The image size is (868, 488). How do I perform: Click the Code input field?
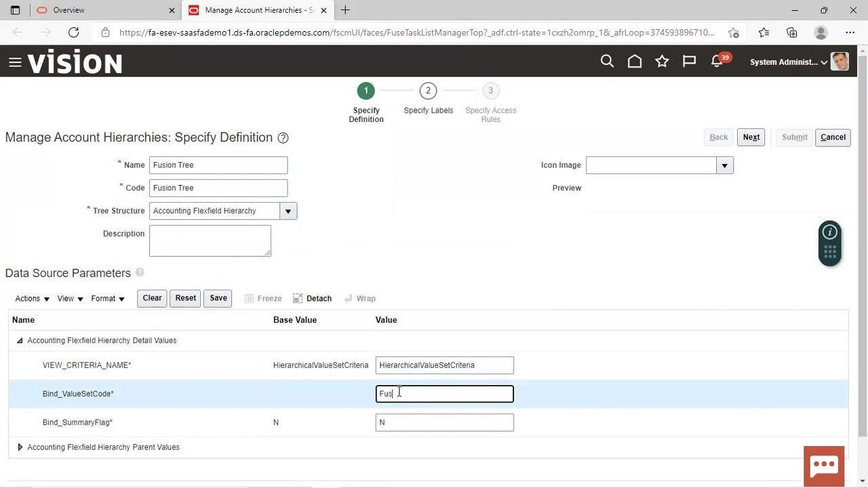(218, 188)
